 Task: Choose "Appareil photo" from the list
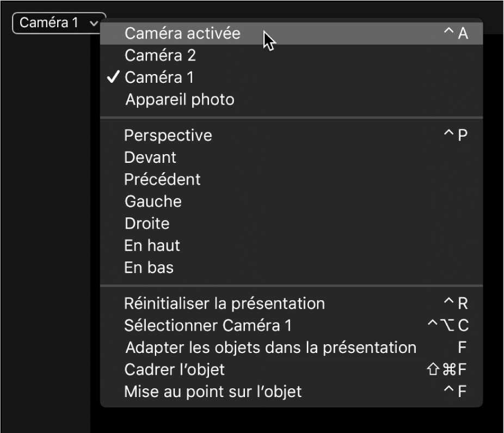tap(179, 100)
